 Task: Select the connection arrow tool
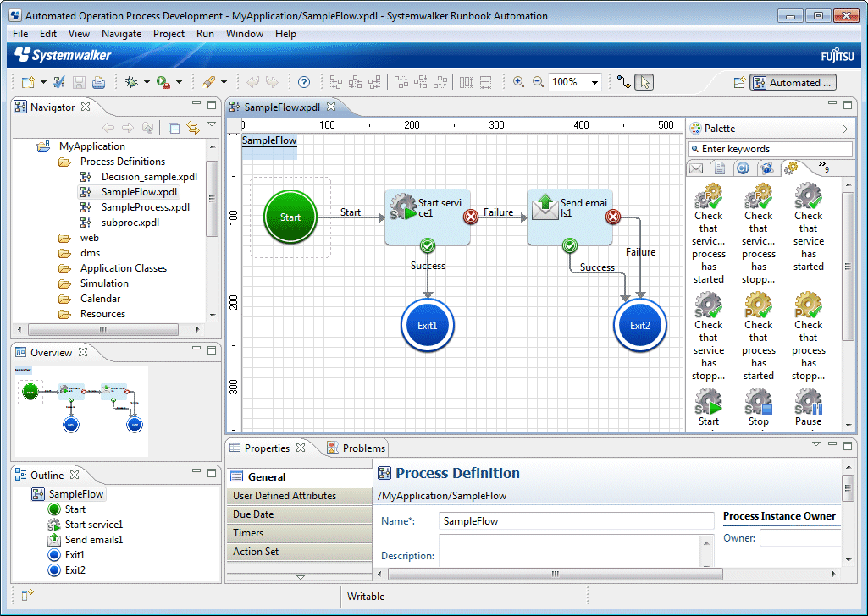point(624,82)
